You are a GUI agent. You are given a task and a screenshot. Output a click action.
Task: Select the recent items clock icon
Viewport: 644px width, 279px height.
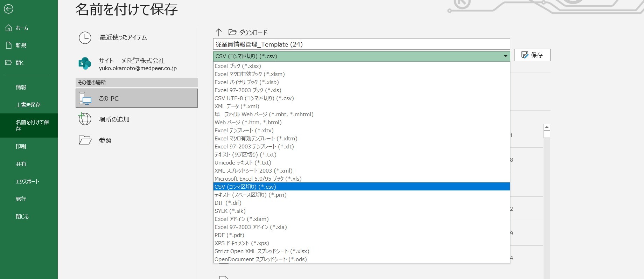coord(85,38)
